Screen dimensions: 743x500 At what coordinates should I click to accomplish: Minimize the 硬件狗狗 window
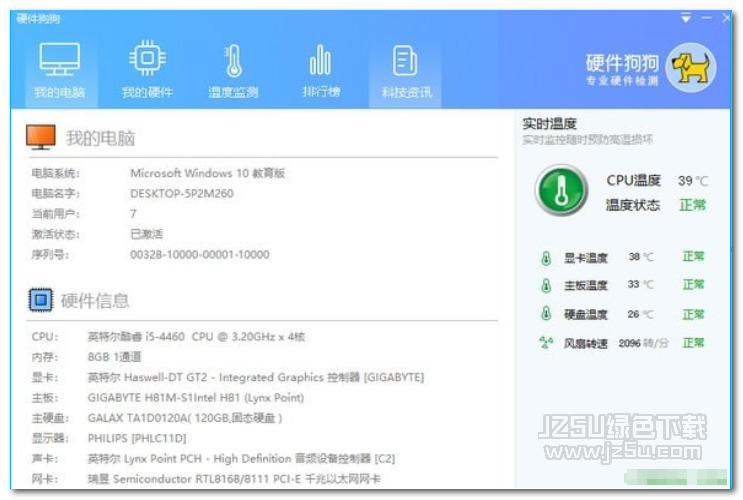point(707,18)
